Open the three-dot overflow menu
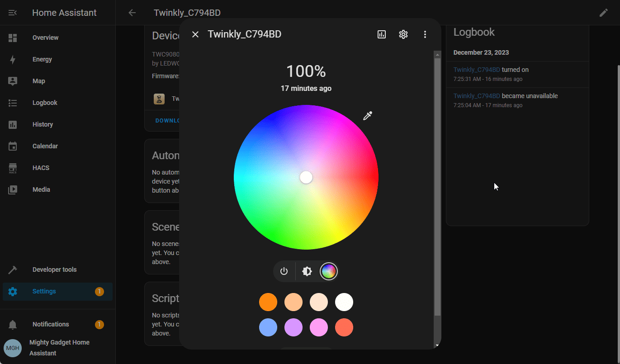The image size is (620, 364). 425,34
